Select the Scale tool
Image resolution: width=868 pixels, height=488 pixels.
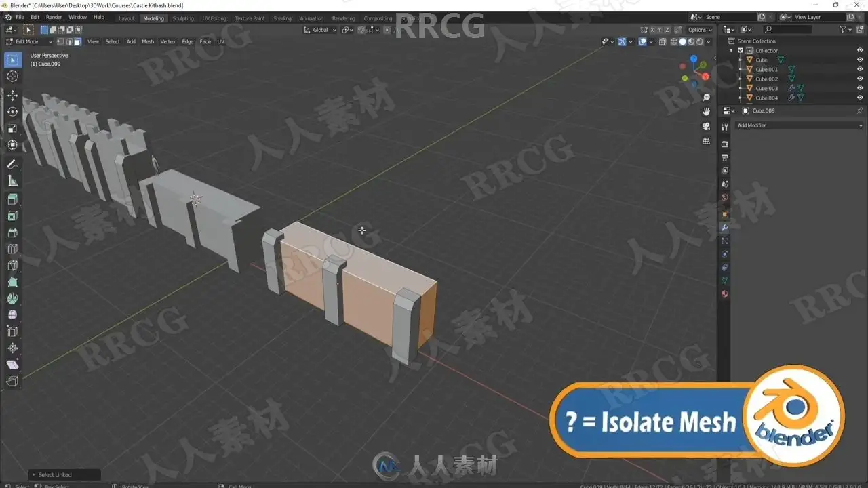click(x=12, y=128)
